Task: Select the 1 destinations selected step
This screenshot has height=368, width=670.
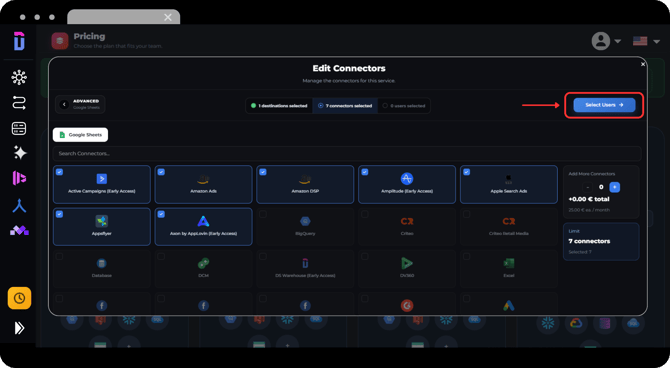Action: (279, 106)
